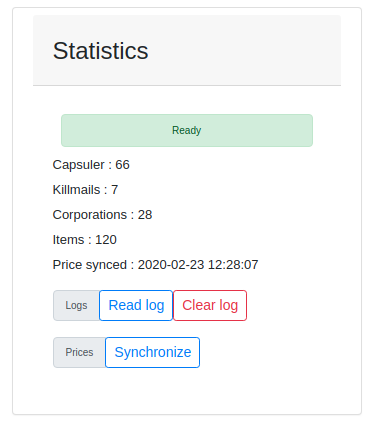
Task: Select the Corporations label text
Action: 90,215
